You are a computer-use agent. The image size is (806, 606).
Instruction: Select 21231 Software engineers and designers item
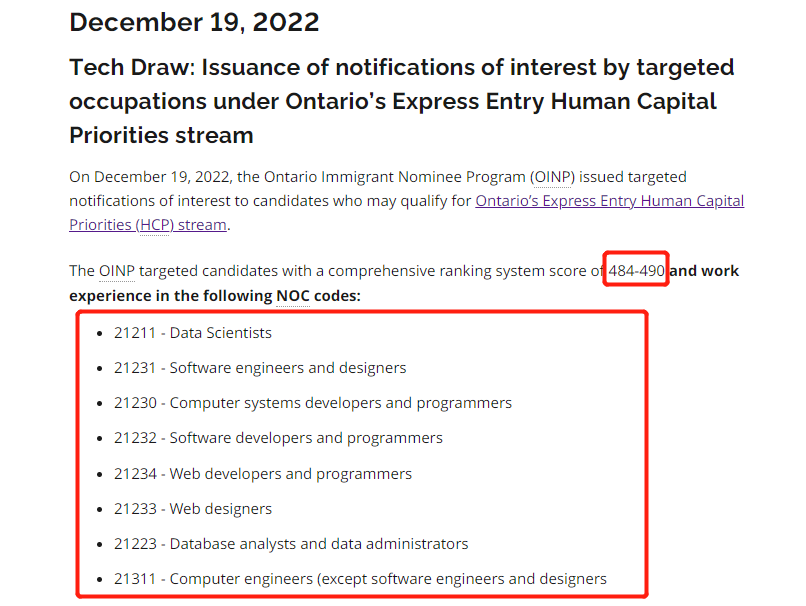[260, 368]
